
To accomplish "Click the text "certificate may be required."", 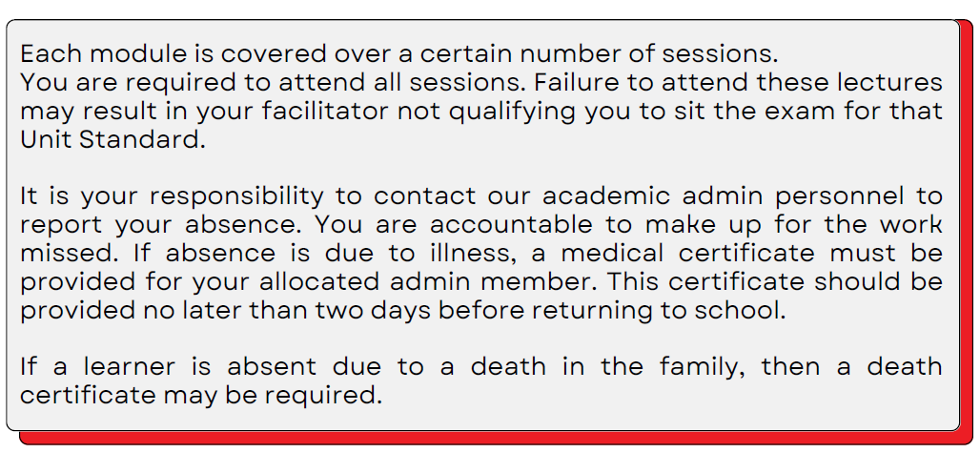I will (200, 396).
